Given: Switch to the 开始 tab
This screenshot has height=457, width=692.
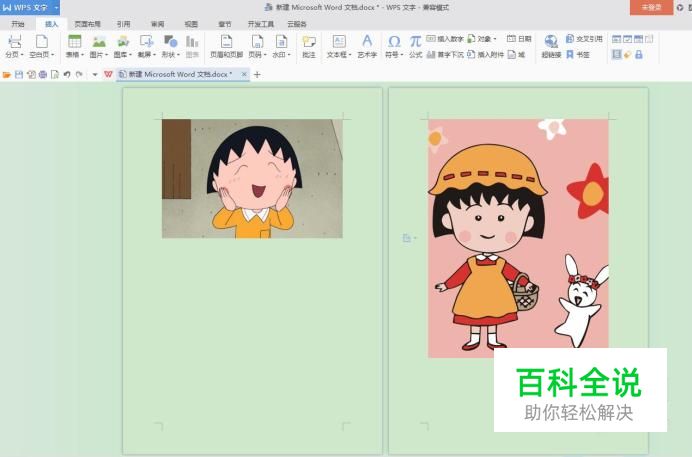Looking at the screenshot, I should point(18,24).
